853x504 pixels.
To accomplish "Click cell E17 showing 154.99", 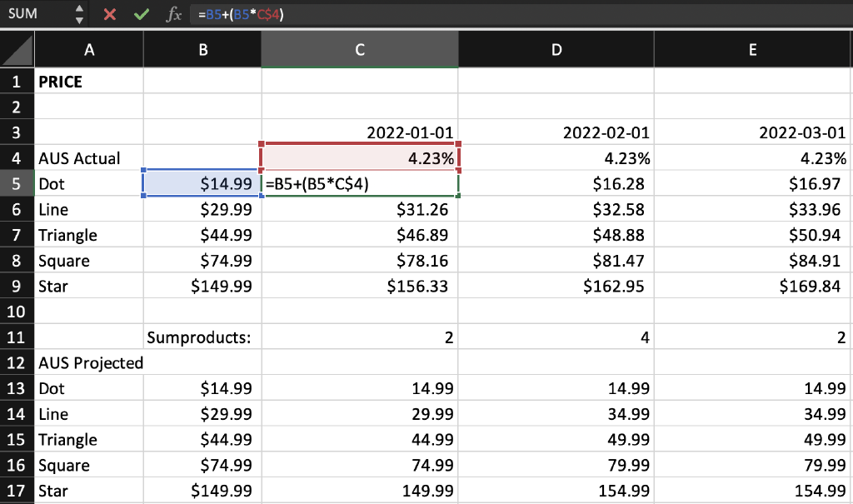I will click(752, 491).
